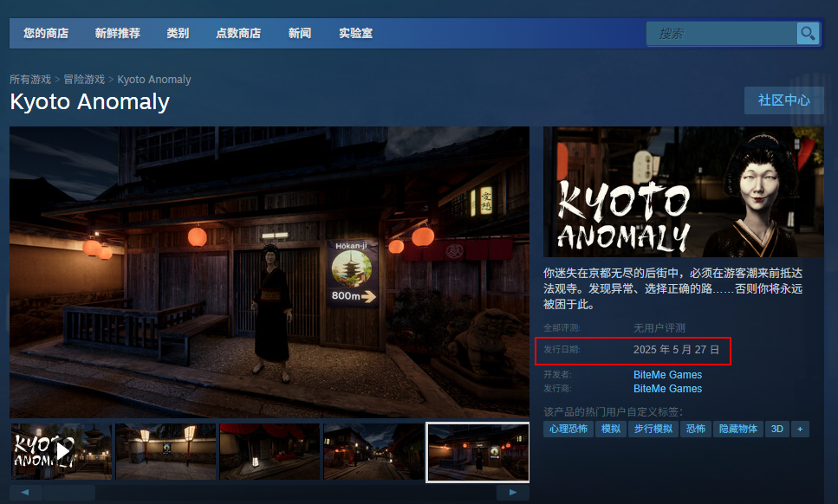This screenshot has width=838, height=504.
Task: Select the 心理恐怖 tag
Action: pyautogui.click(x=568, y=429)
